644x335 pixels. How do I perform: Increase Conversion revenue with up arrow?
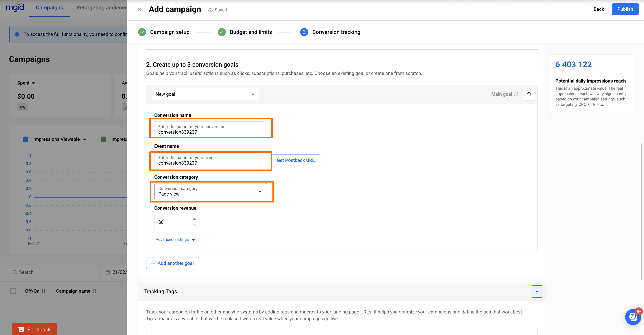click(194, 219)
